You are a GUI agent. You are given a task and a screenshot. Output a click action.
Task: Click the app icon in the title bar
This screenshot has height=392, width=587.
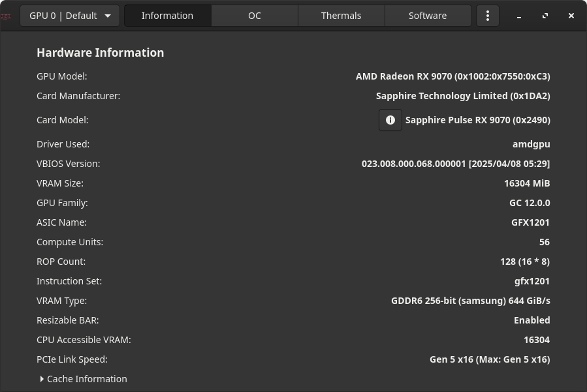pyautogui.click(x=6, y=16)
